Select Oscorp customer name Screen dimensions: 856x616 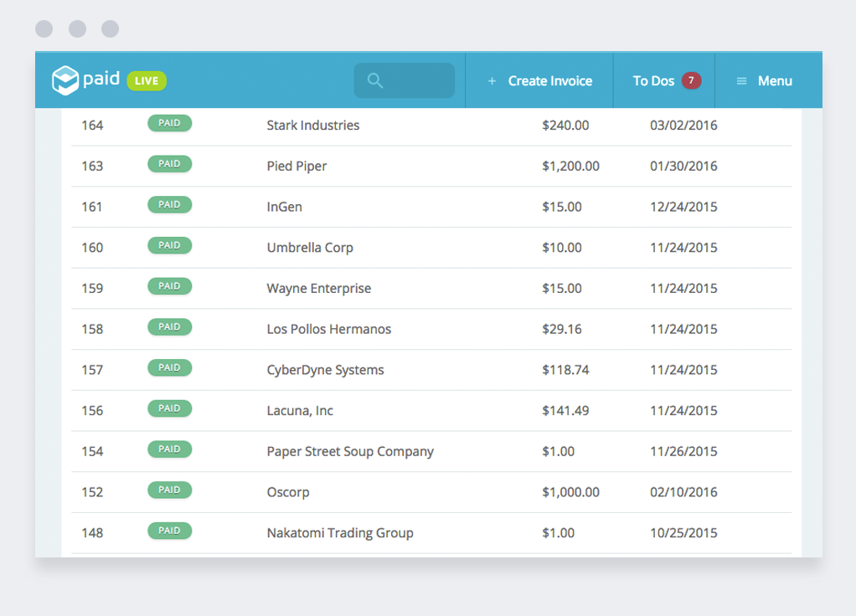(287, 492)
